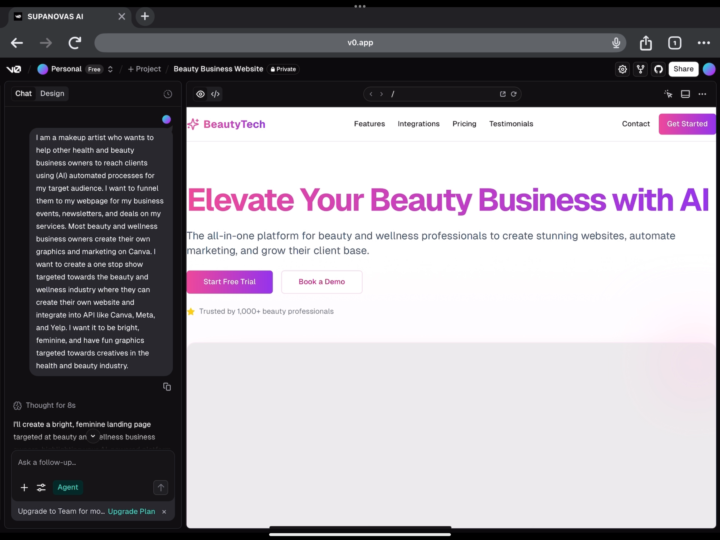The image size is (720, 540).
Task: Click the preview URL path field
Action: (442, 94)
